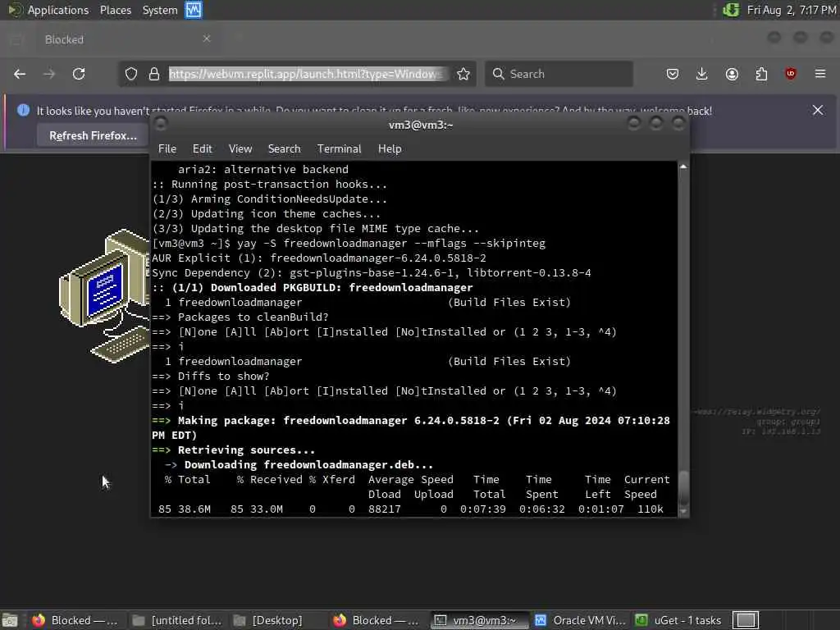This screenshot has width=840, height=630.
Task: Click the retro computer image on page
Action: [104, 295]
